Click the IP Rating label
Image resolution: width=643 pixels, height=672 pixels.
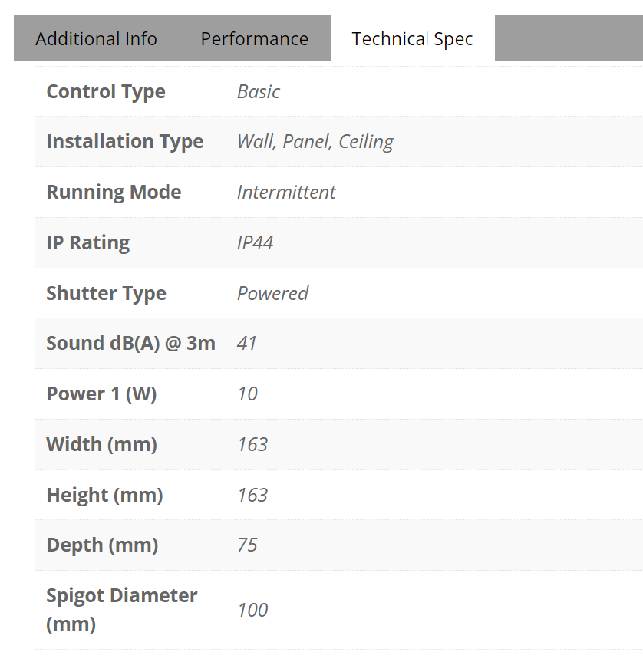88,243
